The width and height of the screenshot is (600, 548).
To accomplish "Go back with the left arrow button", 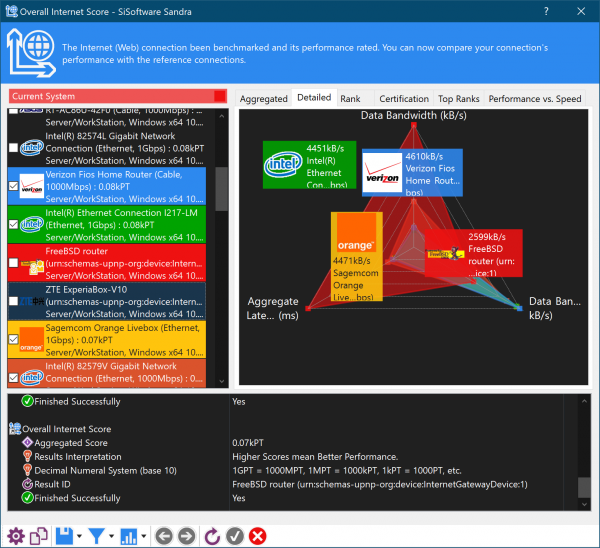I will click(164, 536).
